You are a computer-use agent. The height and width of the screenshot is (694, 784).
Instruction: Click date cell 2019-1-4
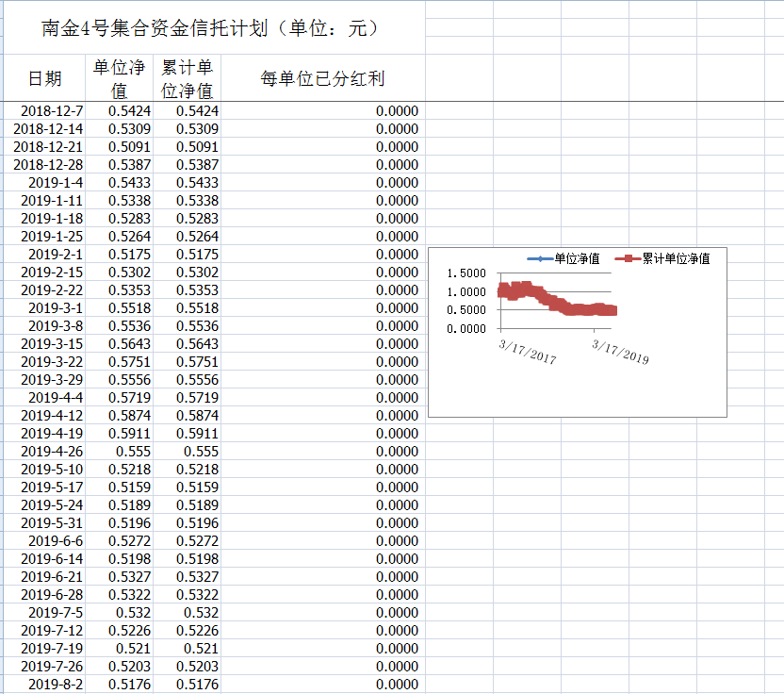point(44,183)
